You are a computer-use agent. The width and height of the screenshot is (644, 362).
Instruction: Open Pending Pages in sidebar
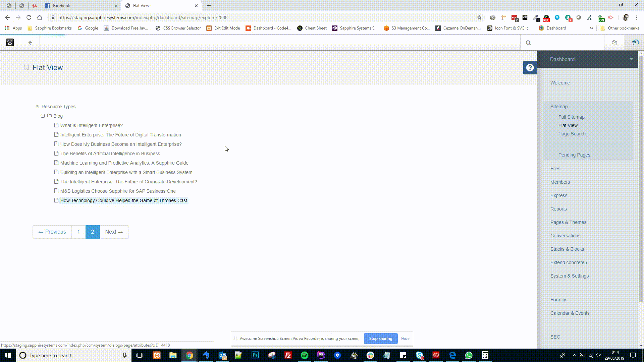pyautogui.click(x=574, y=155)
